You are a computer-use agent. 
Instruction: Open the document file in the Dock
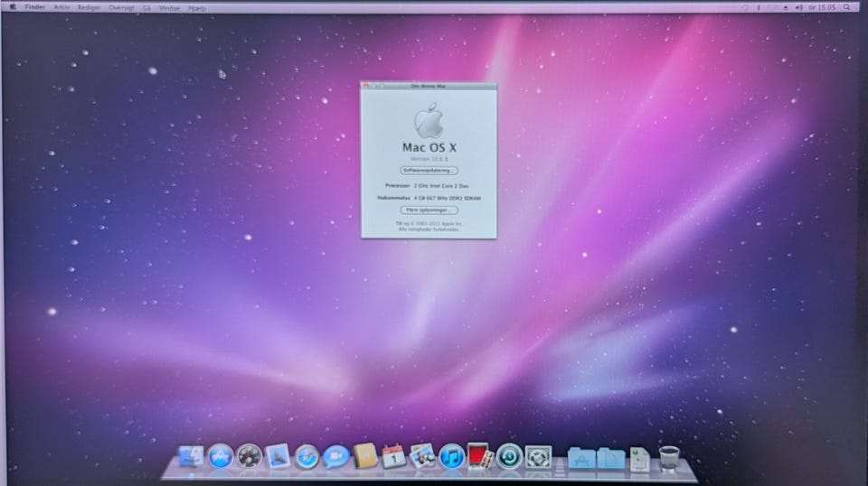639,459
